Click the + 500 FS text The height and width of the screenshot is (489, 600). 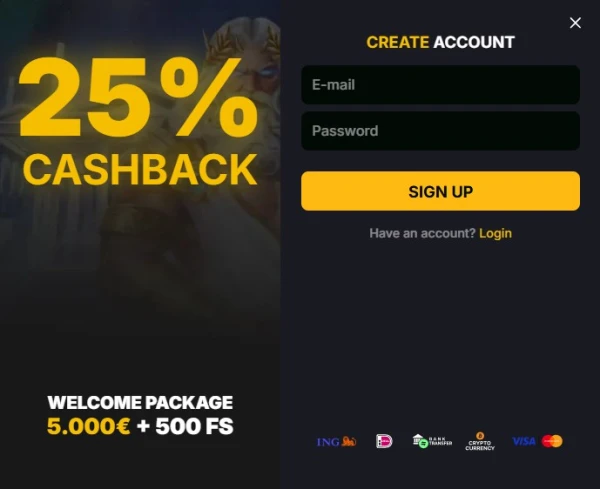185,426
